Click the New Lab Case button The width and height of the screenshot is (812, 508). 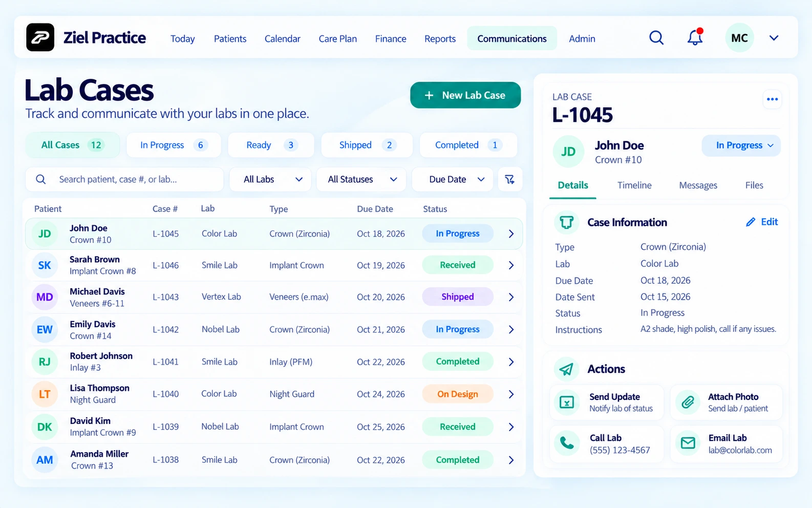tap(465, 95)
